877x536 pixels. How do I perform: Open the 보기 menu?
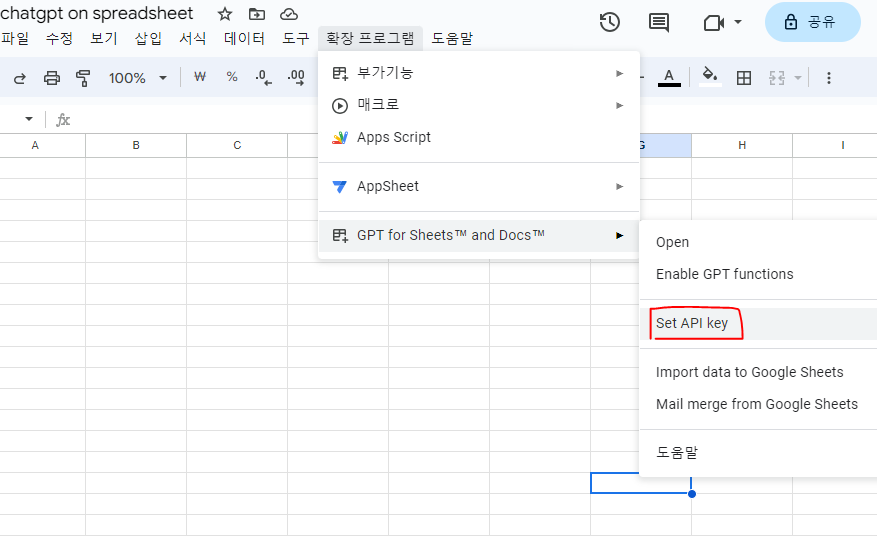104,38
